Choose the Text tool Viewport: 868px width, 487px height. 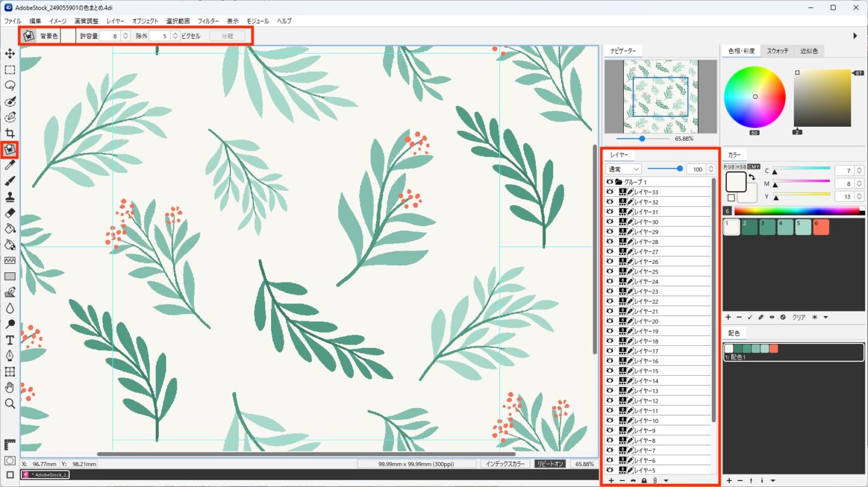tap(10, 340)
